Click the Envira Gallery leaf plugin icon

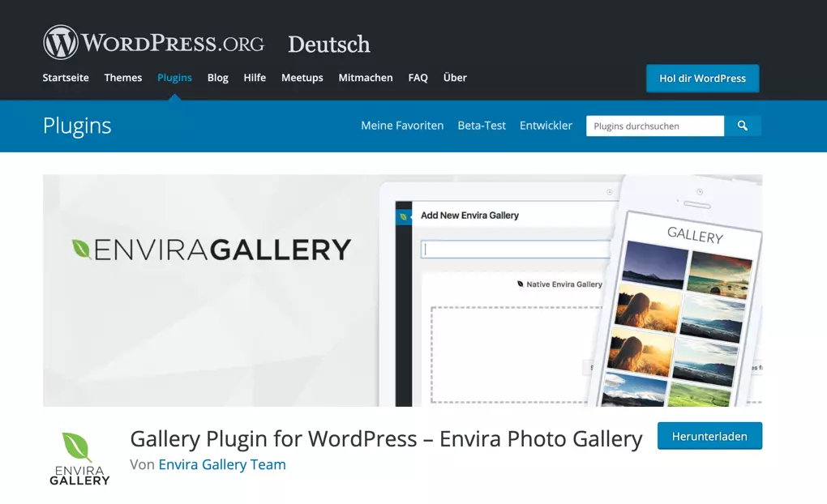coord(79,458)
